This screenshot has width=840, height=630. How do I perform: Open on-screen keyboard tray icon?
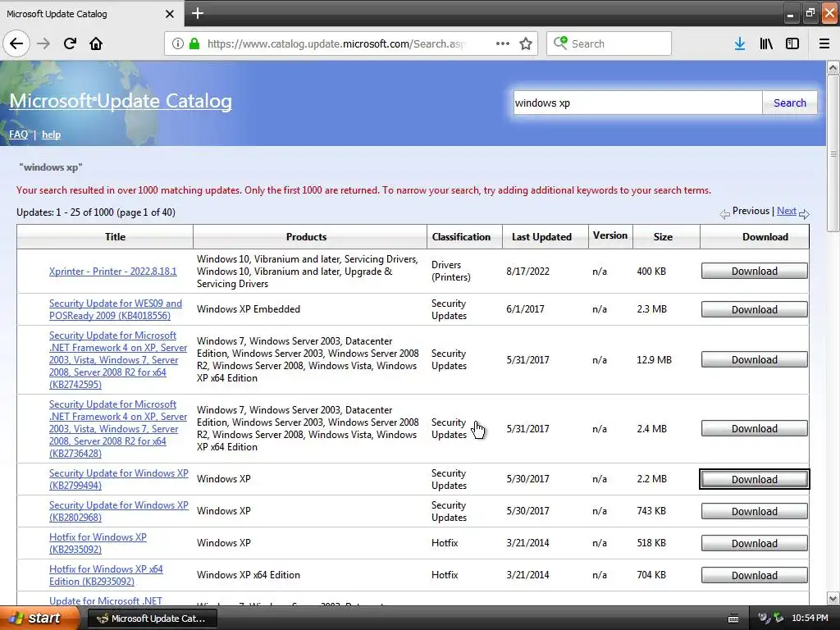[x=733, y=619]
